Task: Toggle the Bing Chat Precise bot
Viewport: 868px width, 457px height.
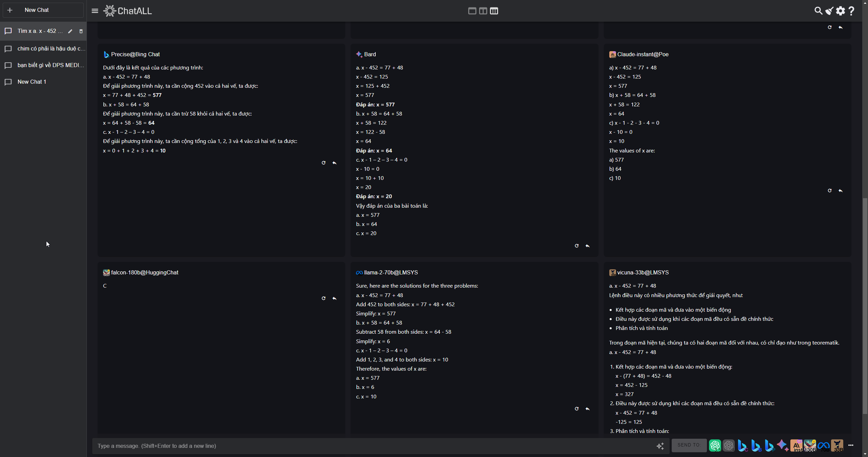Action: [769, 445]
